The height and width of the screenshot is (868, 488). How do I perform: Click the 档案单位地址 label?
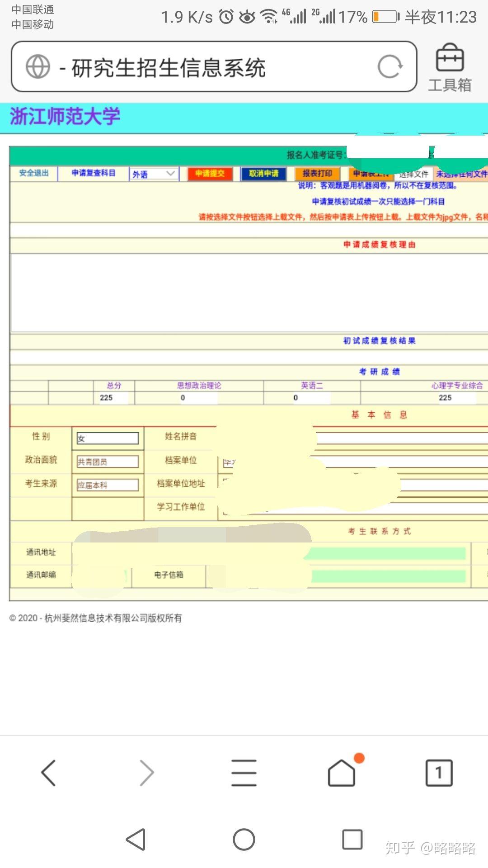[x=181, y=483]
